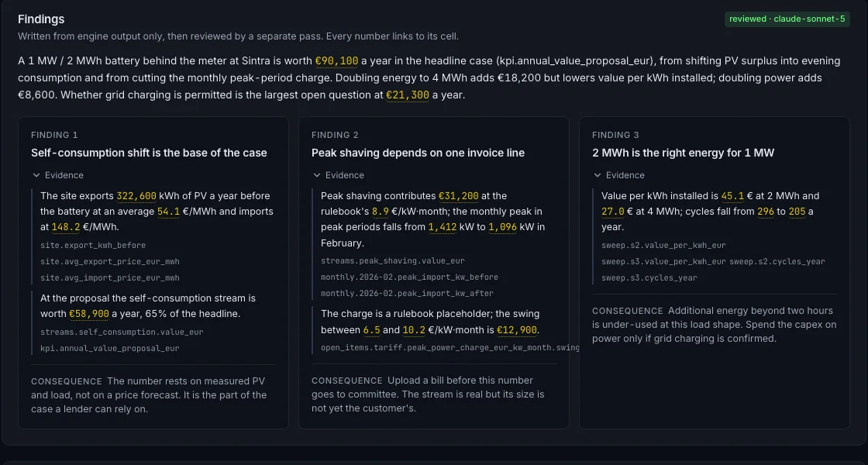
Task: Collapse the Evidence section under Finding 2
Action: point(339,175)
